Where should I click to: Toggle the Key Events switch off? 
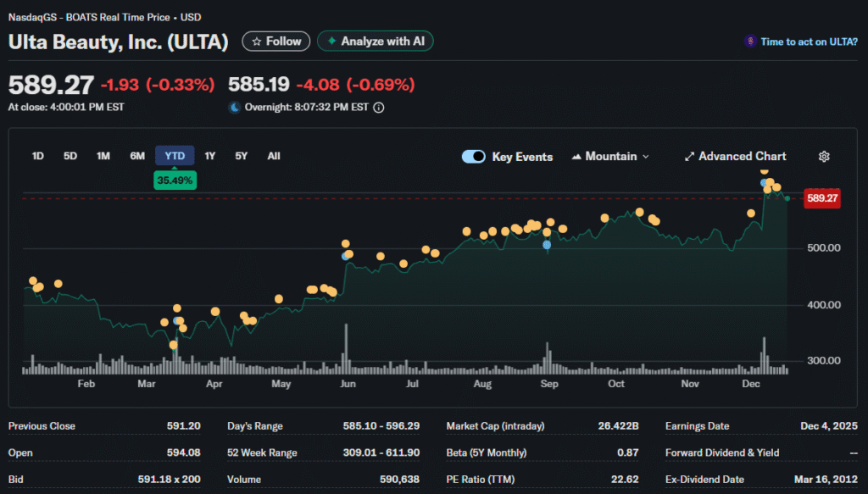474,157
